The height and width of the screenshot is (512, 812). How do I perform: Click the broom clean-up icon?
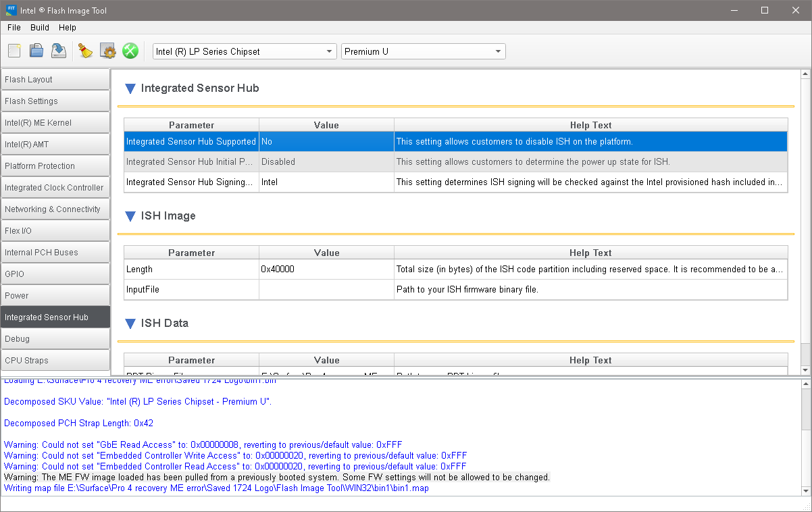click(x=85, y=51)
